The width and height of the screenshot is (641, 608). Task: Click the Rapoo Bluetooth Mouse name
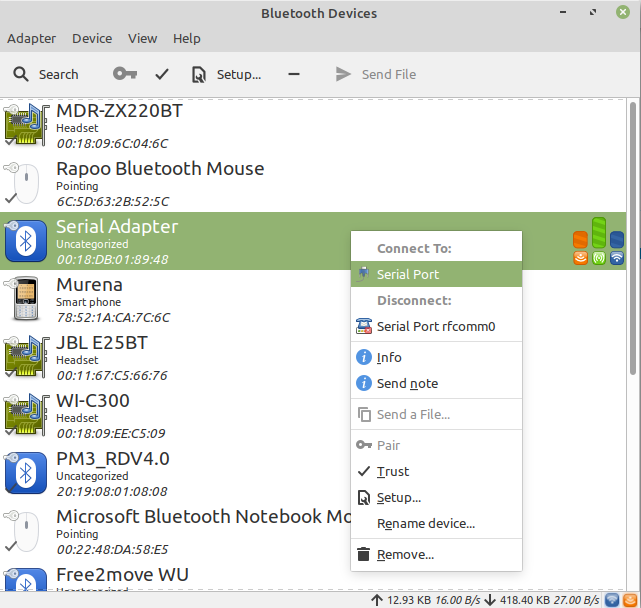click(160, 168)
